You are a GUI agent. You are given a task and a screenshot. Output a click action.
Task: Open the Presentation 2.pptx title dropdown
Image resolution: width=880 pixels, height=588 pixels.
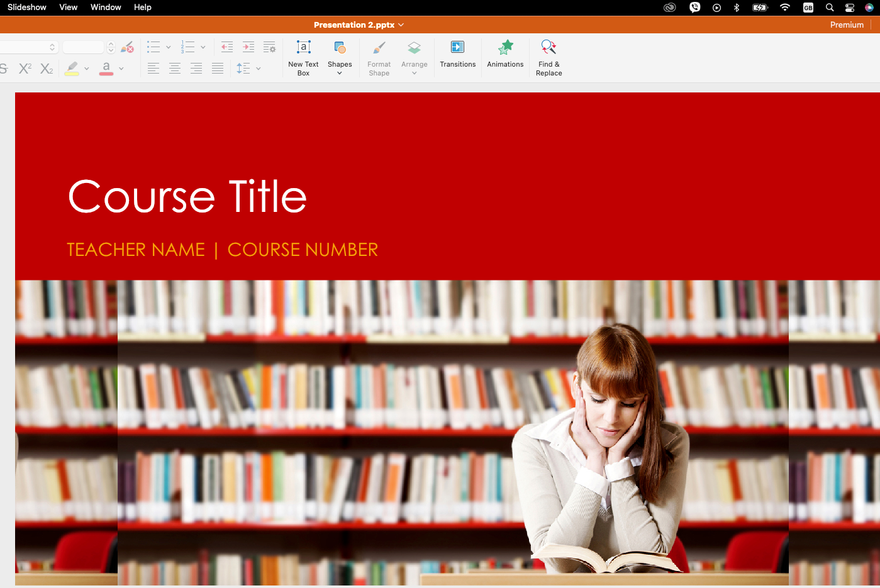359,25
